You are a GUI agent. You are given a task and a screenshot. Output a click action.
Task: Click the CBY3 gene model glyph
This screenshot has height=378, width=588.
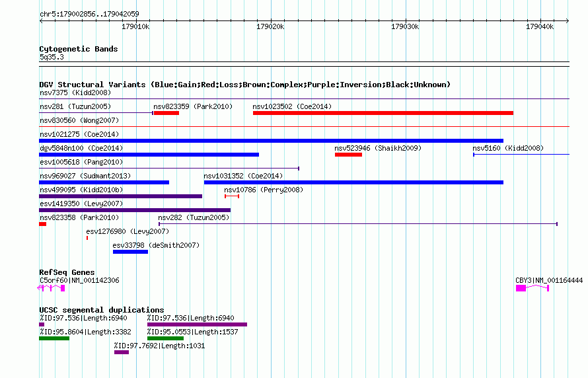click(533, 288)
